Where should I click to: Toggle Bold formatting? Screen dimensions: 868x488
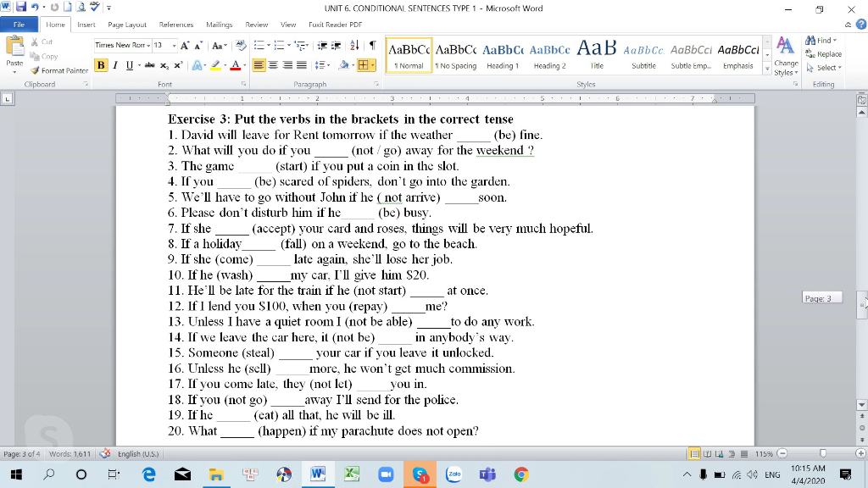101,65
